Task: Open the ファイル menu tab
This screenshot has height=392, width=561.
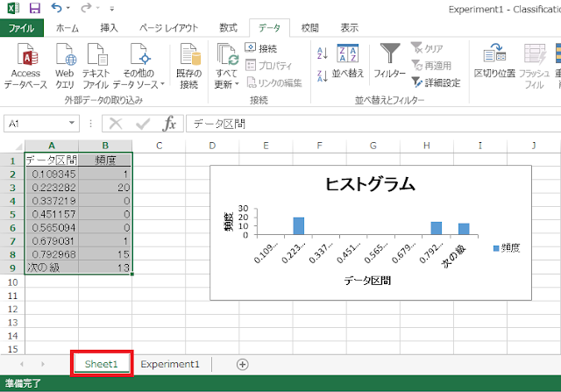Action: click(x=22, y=28)
